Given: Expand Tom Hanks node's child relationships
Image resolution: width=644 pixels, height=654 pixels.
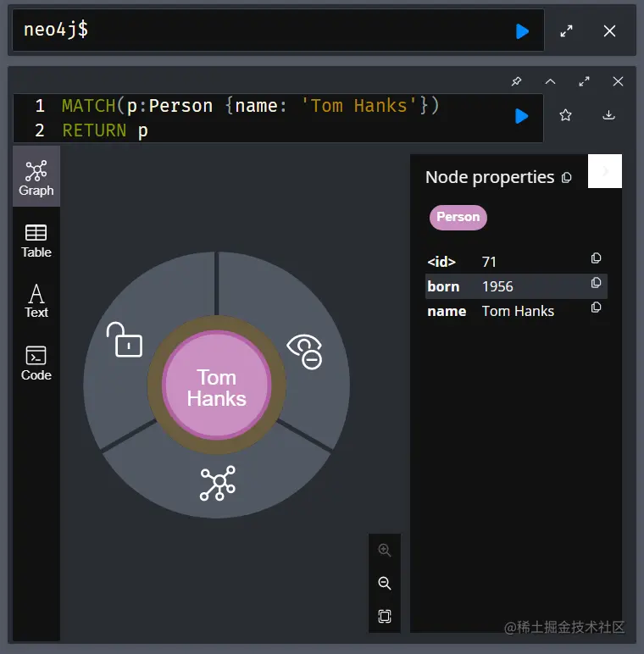Looking at the screenshot, I should pyautogui.click(x=218, y=483).
